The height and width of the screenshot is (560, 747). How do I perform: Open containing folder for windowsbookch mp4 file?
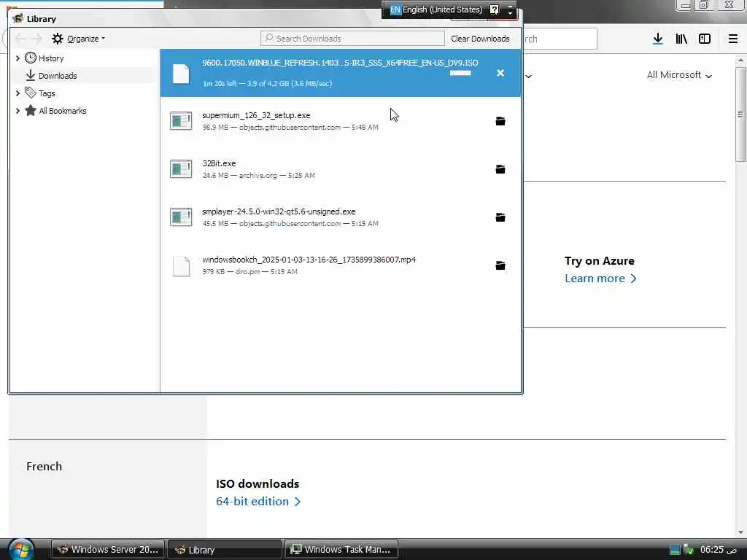point(500,265)
